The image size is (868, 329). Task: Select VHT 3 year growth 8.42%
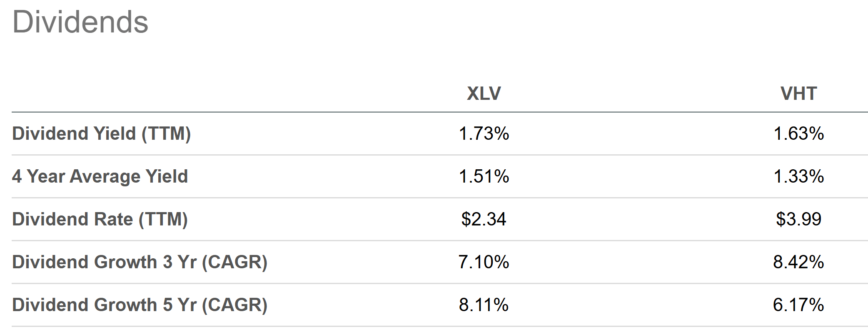[x=798, y=262]
